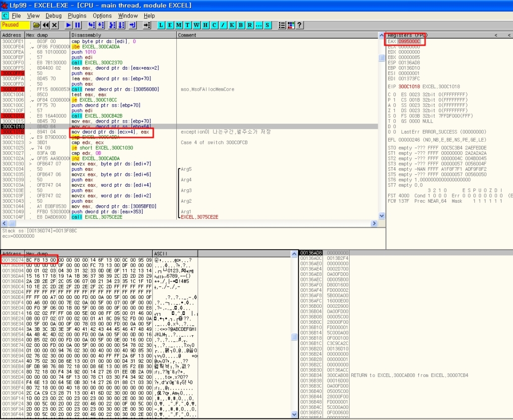Open Executable modules window (E button)
This screenshot has width=513, height=420.
click(x=170, y=25)
